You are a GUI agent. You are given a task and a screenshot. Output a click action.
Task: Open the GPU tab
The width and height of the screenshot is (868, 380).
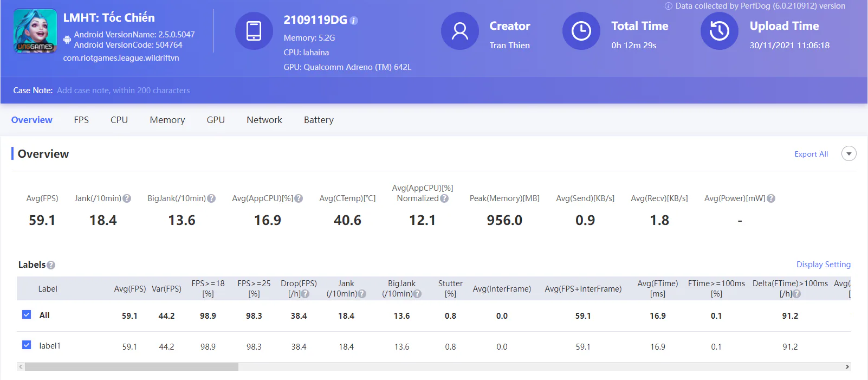coord(216,120)
